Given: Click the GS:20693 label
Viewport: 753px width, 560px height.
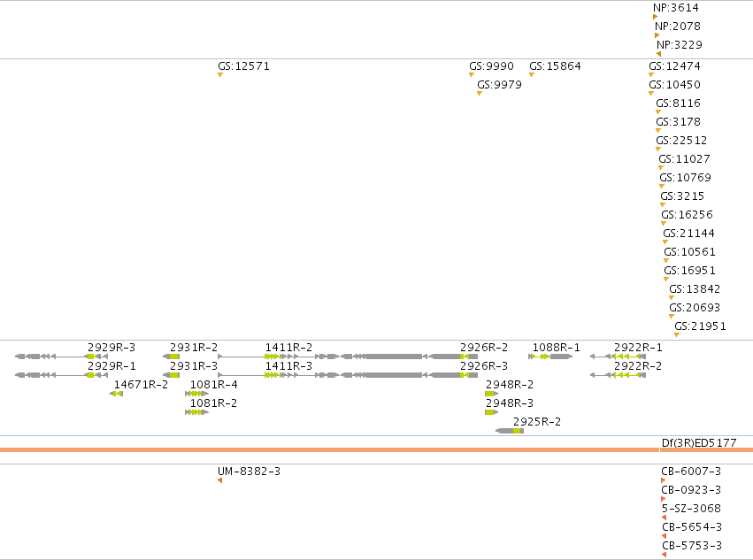Looking at the screenshot, I should (695, 309).
